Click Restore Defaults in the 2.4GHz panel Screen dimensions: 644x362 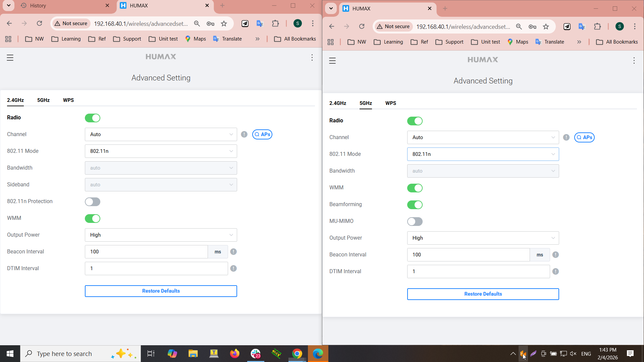(161, 291)
